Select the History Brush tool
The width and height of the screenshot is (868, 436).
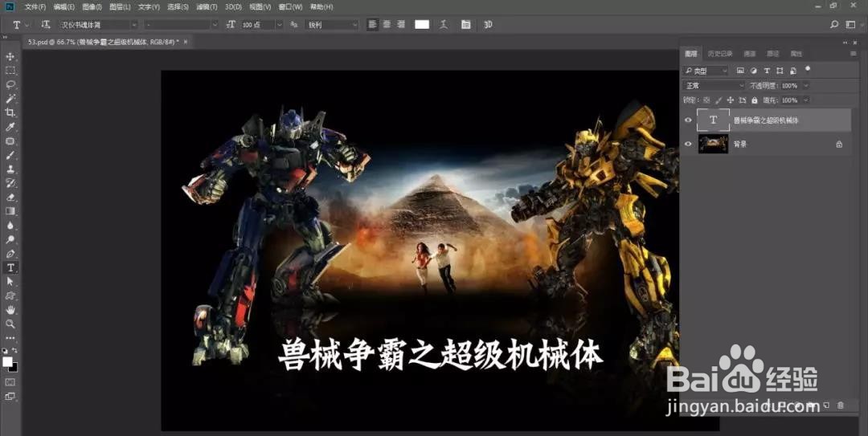pos(10,183)
